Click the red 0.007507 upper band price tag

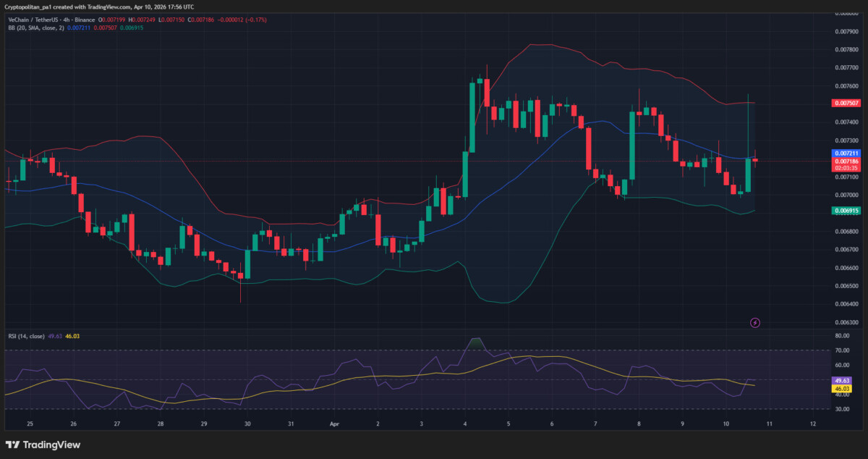pos(846,103)
